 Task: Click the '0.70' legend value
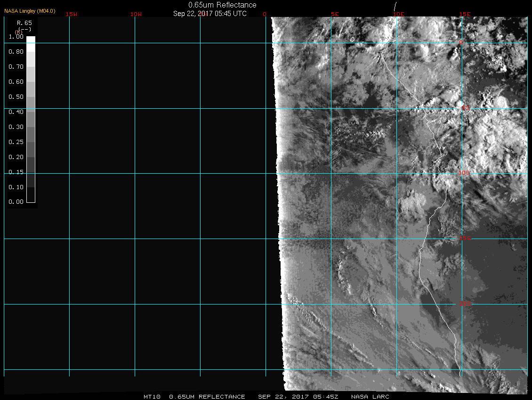pos(16,66)
